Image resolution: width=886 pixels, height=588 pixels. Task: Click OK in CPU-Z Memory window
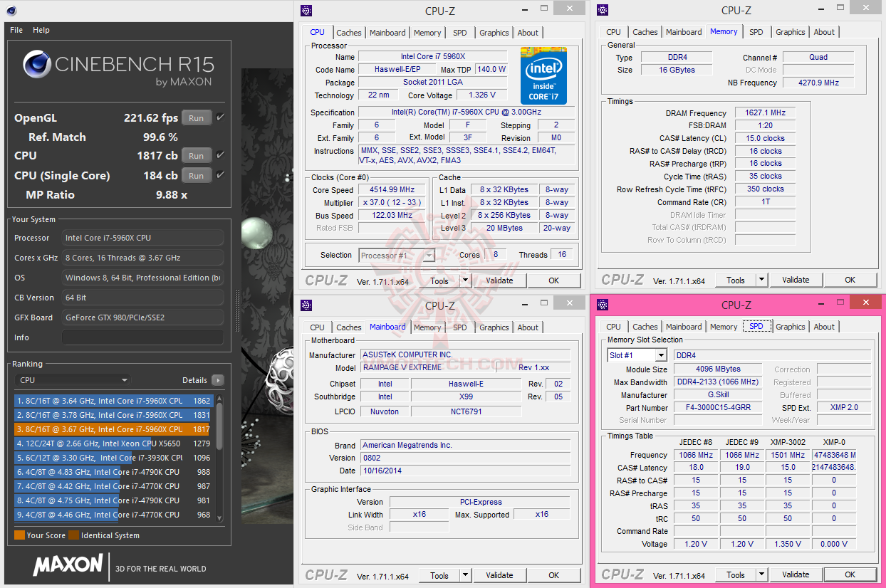pos(850,280)
